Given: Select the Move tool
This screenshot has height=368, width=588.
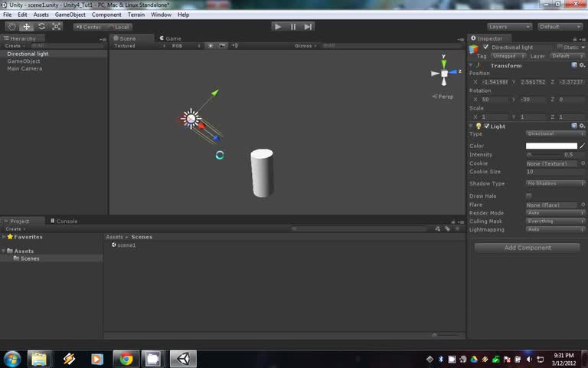Looking at the screenshot, I should coord(26,27).
